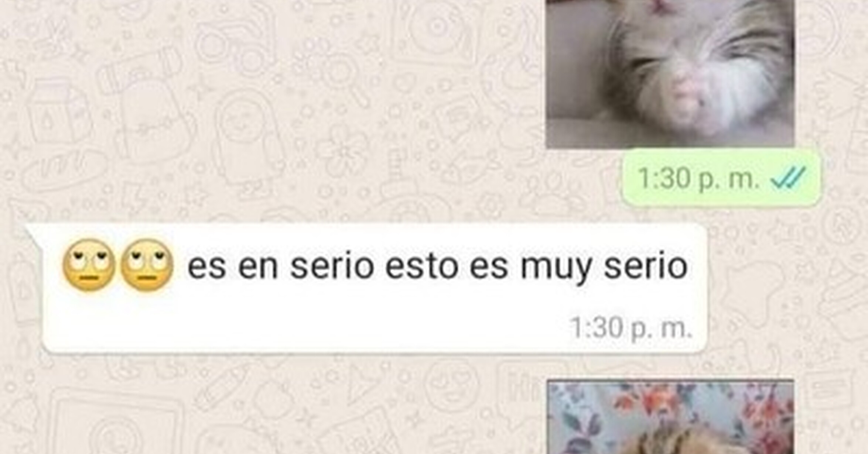The width and height of the screenshot is (868, 454).
Task: Open the cat photo with floral background
Action: 670,417
